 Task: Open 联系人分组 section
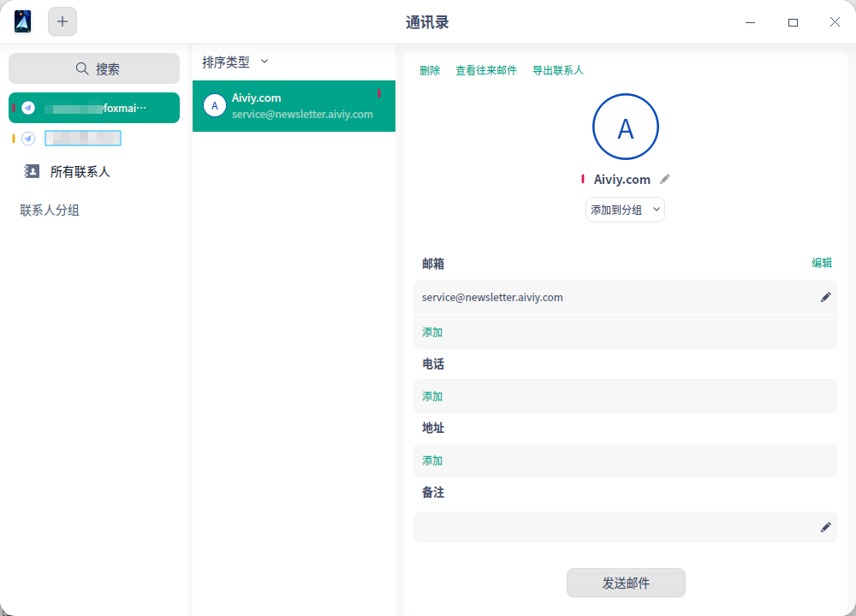50,210
